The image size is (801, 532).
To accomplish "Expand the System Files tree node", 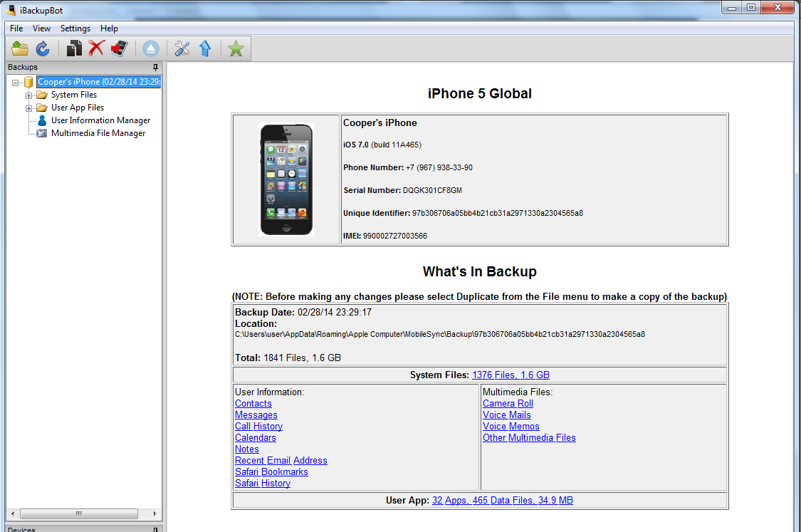I will pyautogui.click(x=29, y=95).
